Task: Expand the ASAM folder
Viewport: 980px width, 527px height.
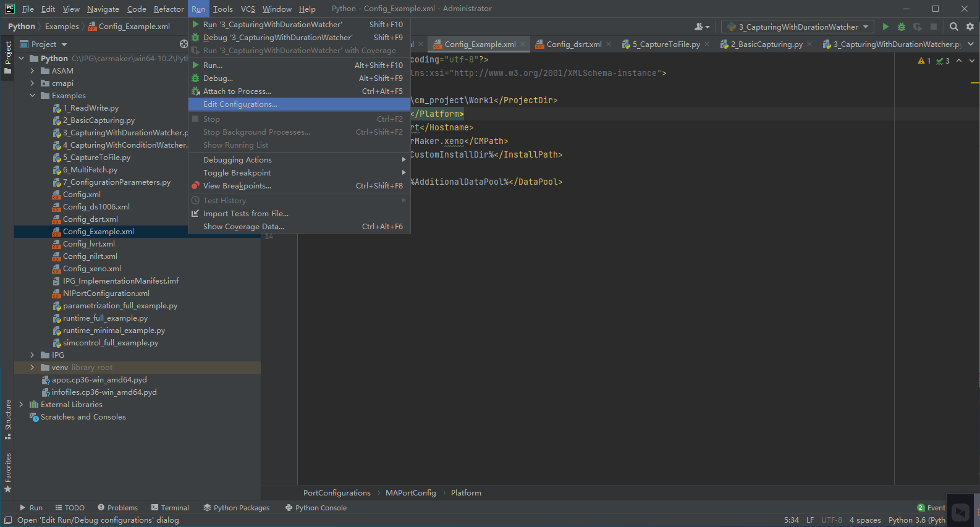Action: [x=32, y=71]
